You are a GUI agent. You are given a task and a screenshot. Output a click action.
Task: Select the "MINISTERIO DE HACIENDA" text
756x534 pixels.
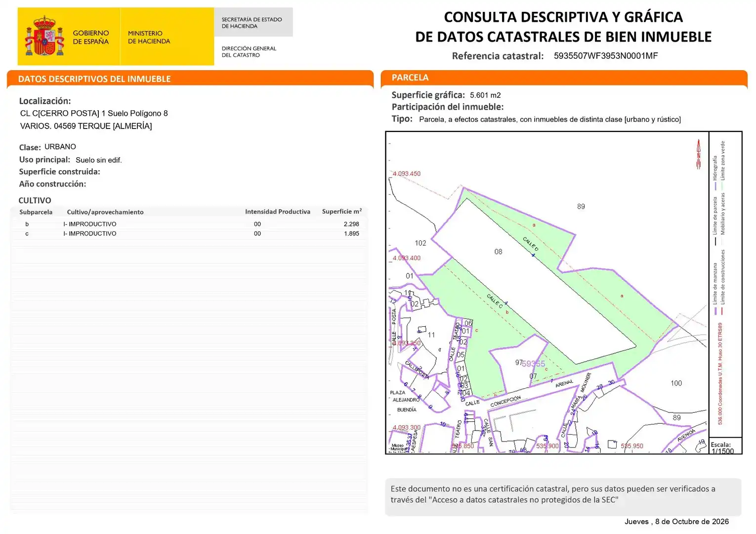coord(149,37)
